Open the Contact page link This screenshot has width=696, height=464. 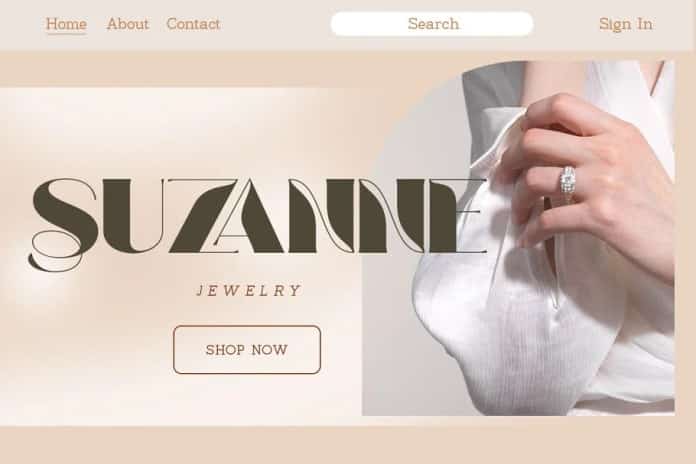193,24
